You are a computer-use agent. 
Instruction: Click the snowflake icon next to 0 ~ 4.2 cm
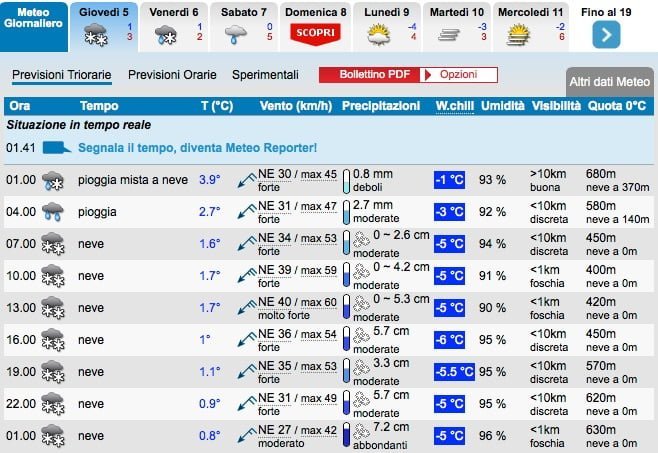click(361, 271)
